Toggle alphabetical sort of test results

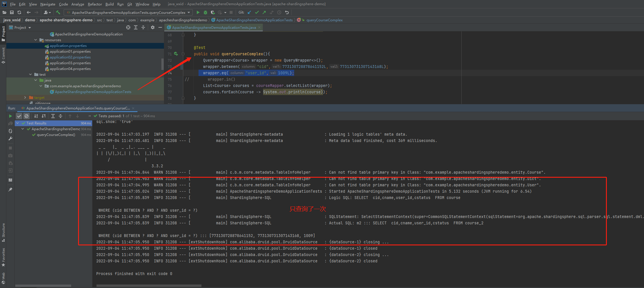pos(36,116)
